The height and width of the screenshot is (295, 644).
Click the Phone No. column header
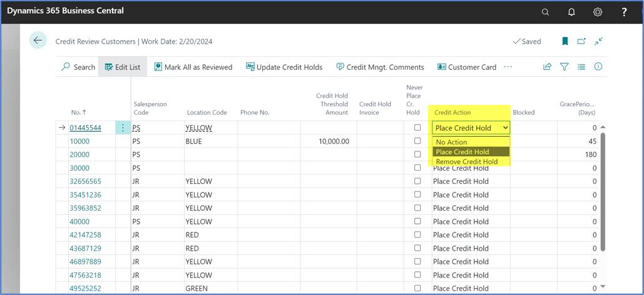(255, 112)
